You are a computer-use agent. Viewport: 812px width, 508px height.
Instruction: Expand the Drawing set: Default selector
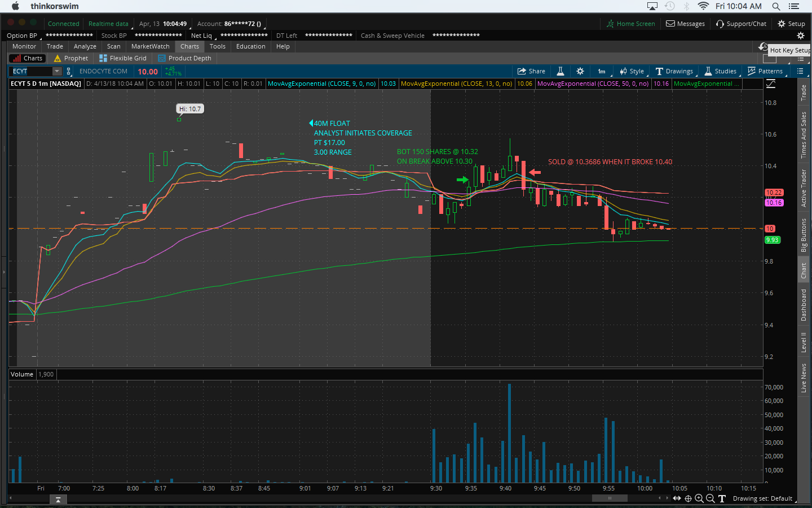[762, 498]
